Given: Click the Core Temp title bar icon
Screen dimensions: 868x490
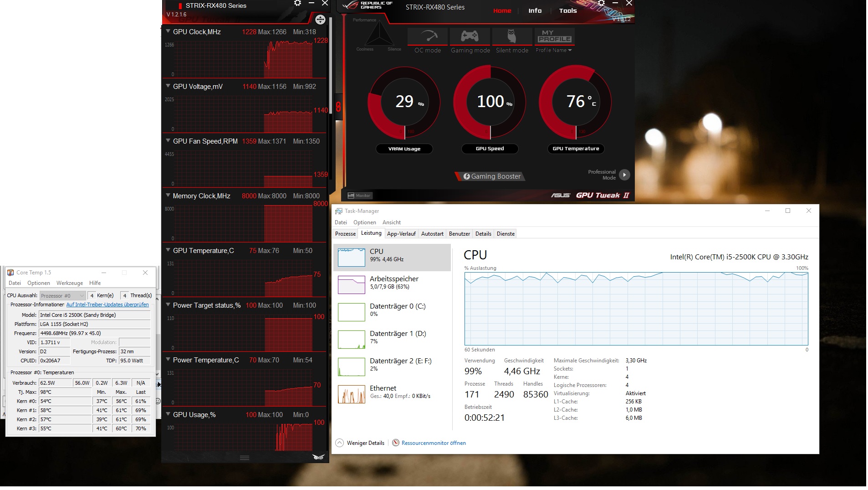Looking at the screenshot, I should pos(10,273).
